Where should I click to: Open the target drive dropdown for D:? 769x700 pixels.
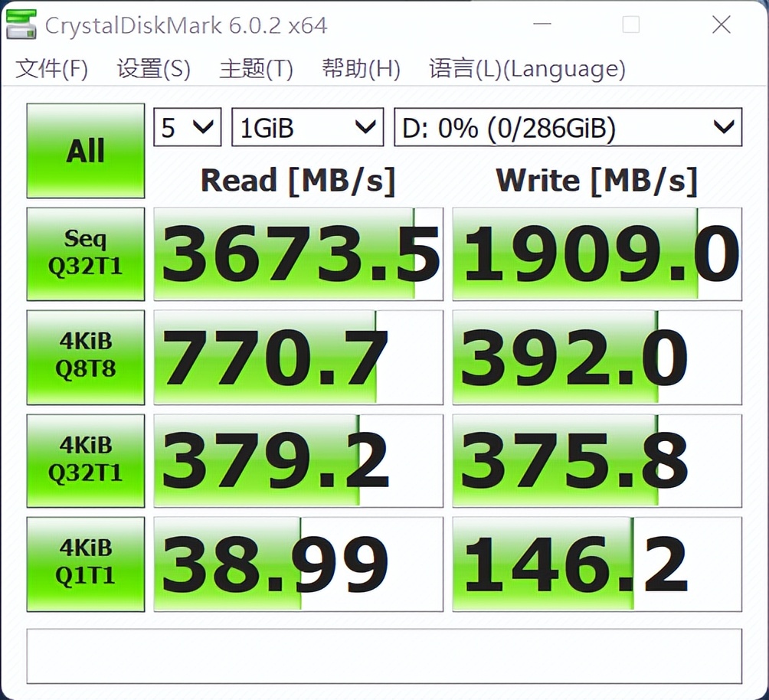click(x=568, y=126)
